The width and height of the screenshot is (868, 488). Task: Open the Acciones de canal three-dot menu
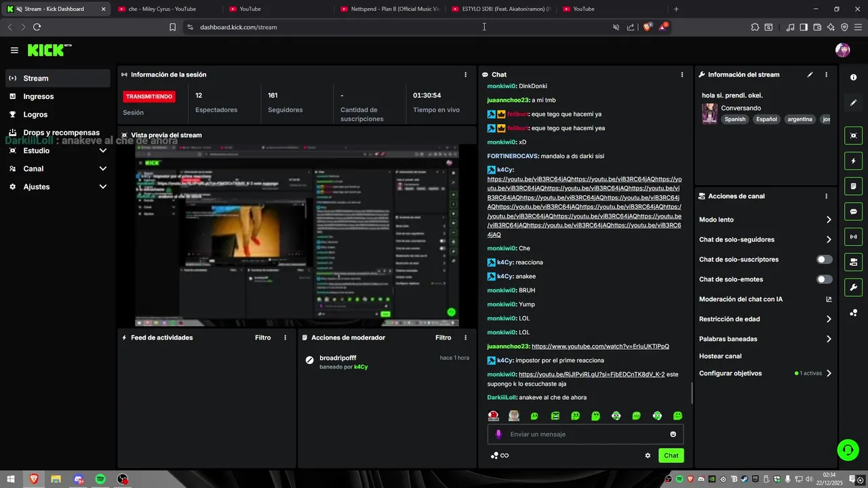(826, 197)
